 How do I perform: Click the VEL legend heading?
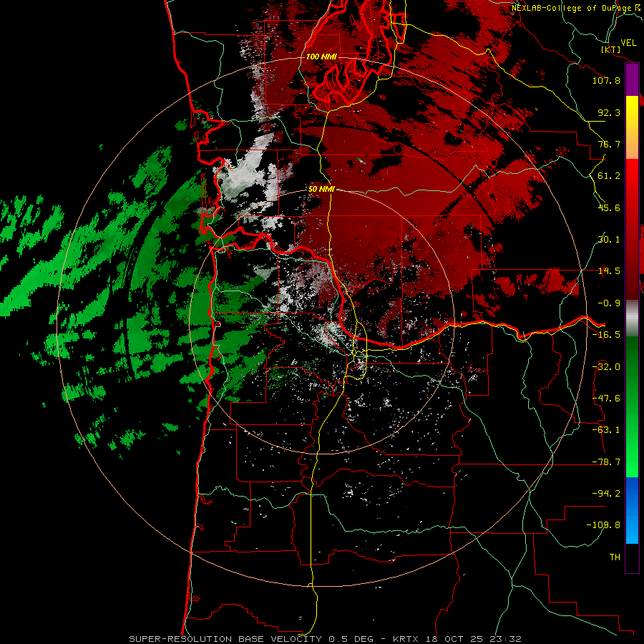click(x=628, y=42)
